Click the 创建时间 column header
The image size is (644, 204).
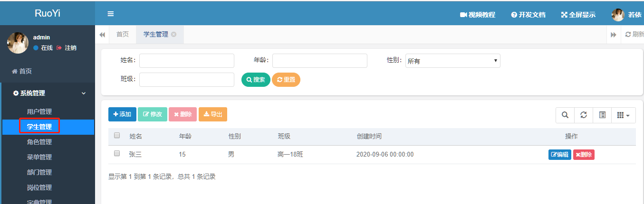369,136
